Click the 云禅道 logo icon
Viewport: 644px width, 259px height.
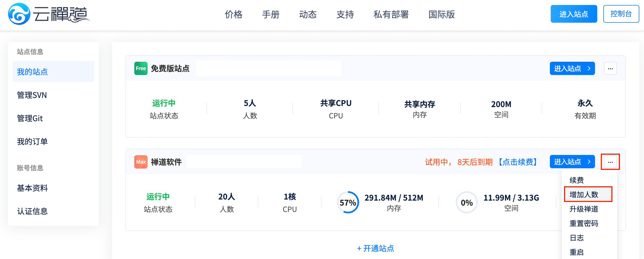[19, 14]
